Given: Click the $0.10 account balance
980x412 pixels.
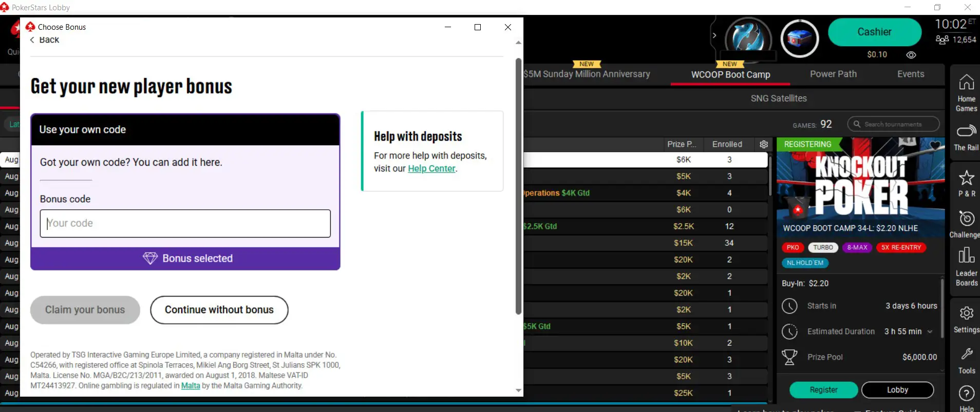Looking at the screenshot, I should pyautogui.click(x=877, y=55).
